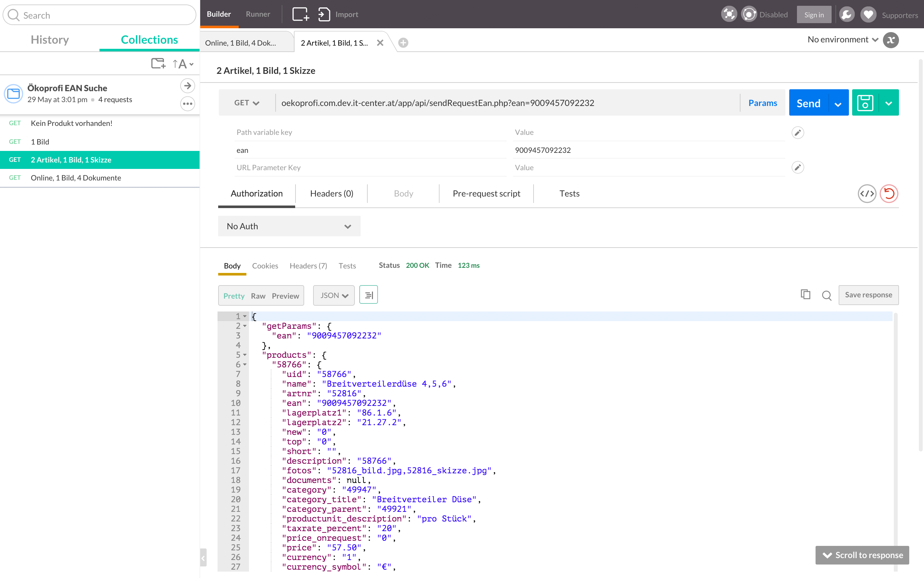Click Save response button
Screen dimensions: 924x578
(x=868, y=295)
